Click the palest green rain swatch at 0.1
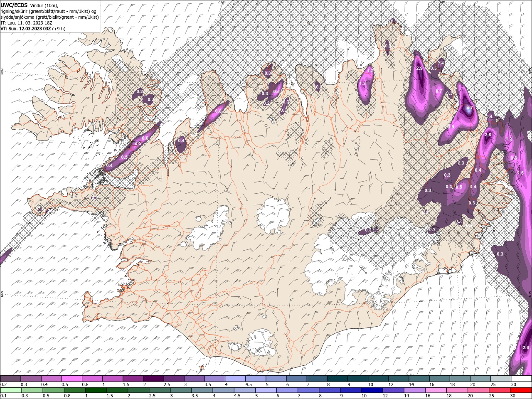Image resolution: width=532 pixels, height=399 pixels. (11, 390)
